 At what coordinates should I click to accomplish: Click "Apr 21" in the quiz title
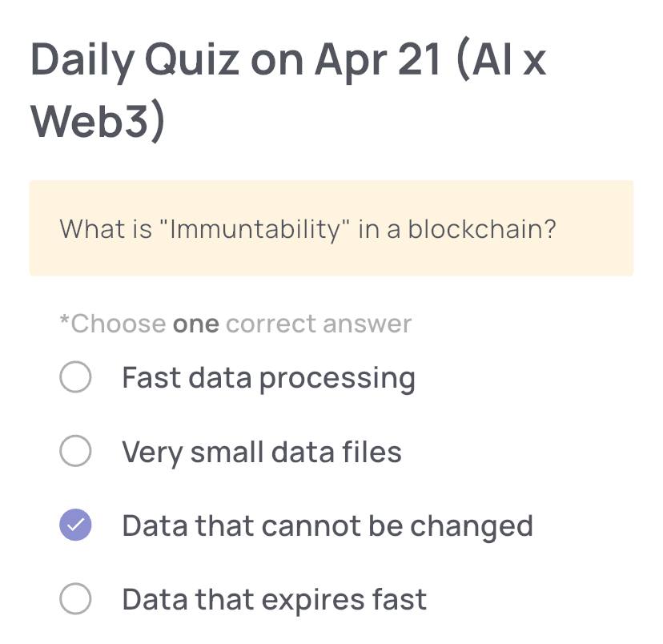[378, 62]
